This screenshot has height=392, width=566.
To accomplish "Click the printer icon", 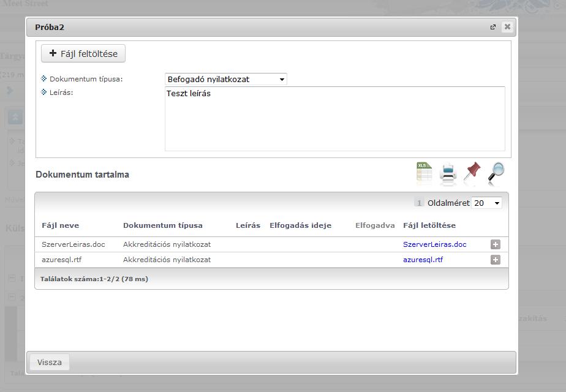I will [448, 173].
